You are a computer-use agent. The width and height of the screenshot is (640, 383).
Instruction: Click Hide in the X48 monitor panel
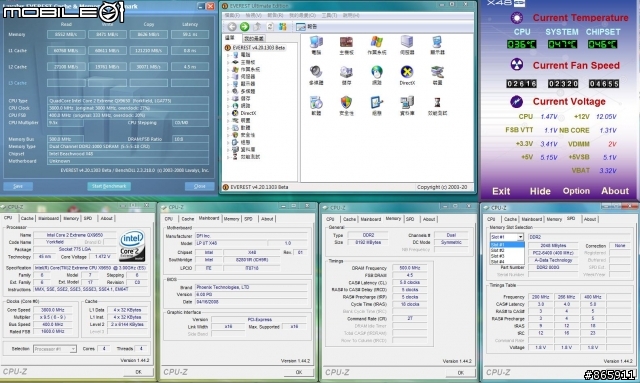tap(540, 191)
